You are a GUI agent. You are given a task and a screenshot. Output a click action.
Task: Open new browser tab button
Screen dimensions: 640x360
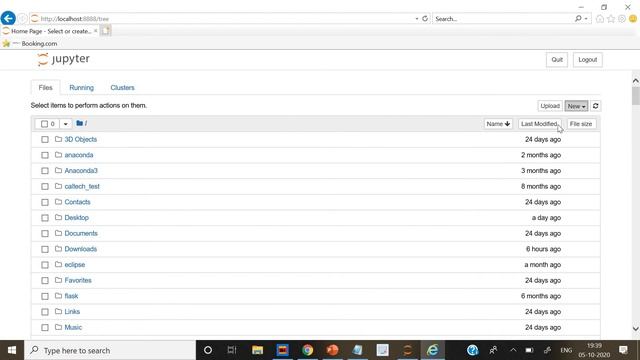[x=106, y=31]
